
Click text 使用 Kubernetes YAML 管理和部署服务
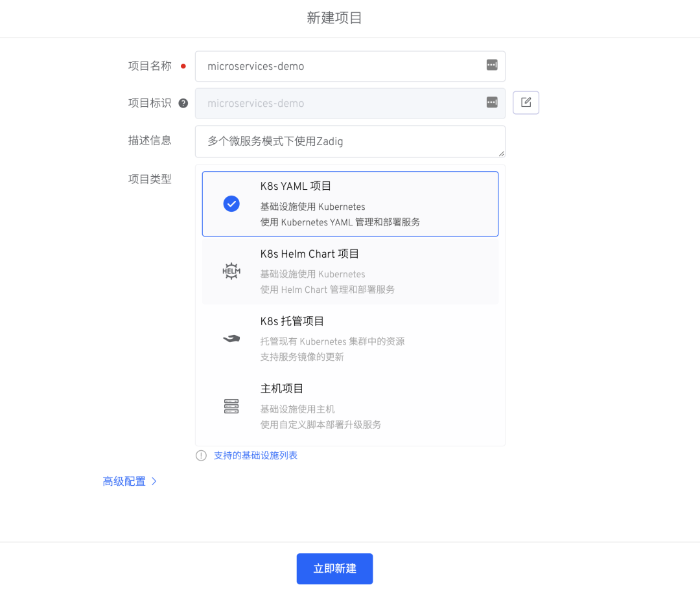340,222
